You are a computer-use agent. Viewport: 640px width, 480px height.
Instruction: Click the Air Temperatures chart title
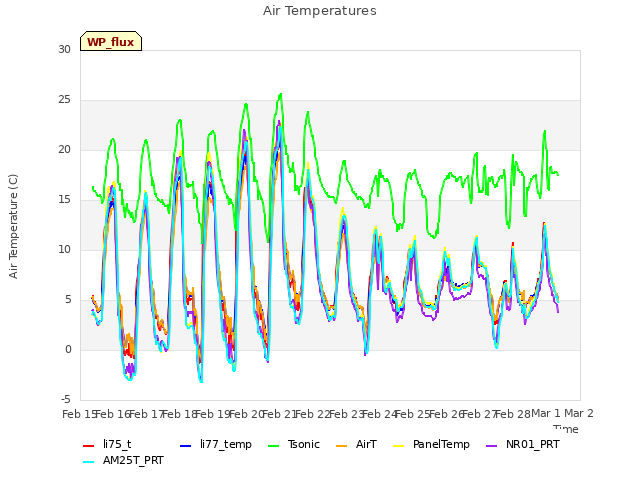pos(320,11)
